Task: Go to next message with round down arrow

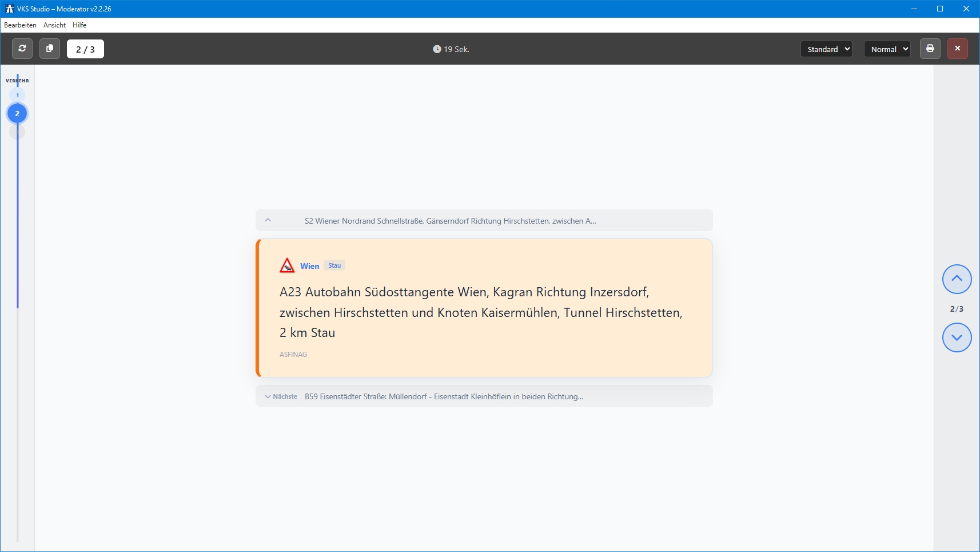Action: pyautogui.click(x=957, y=337)
